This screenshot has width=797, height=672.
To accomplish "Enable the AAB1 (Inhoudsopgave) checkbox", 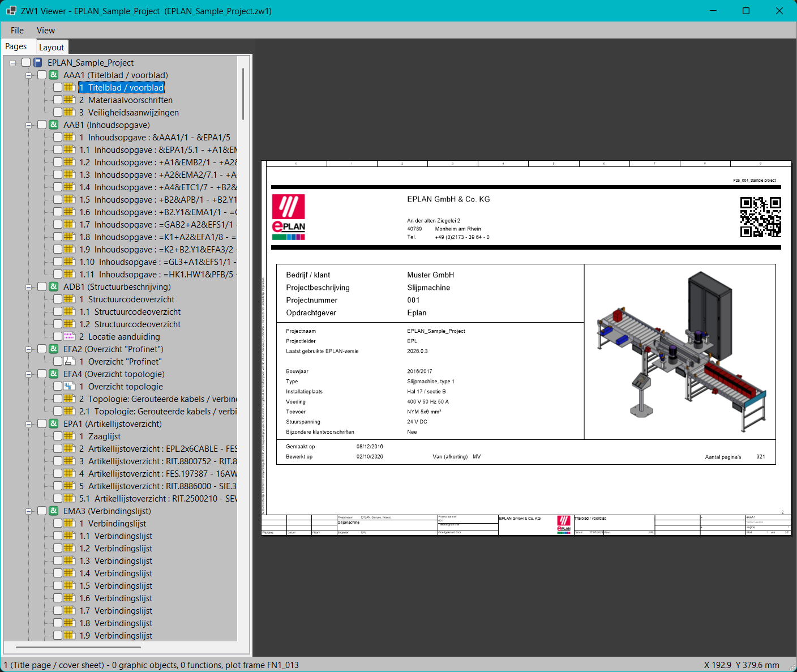I will (x=42, y=125).
